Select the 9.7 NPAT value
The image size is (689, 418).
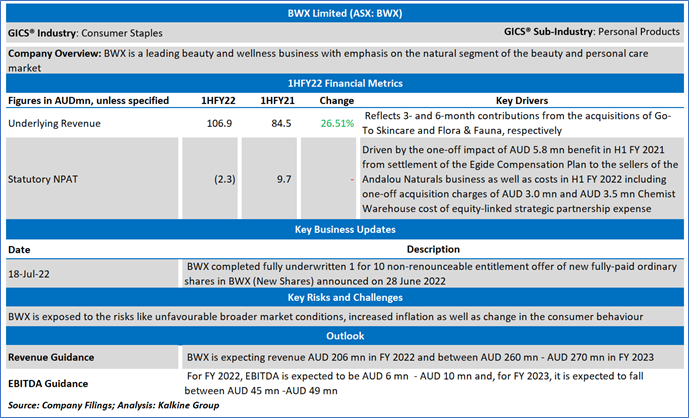284,179
